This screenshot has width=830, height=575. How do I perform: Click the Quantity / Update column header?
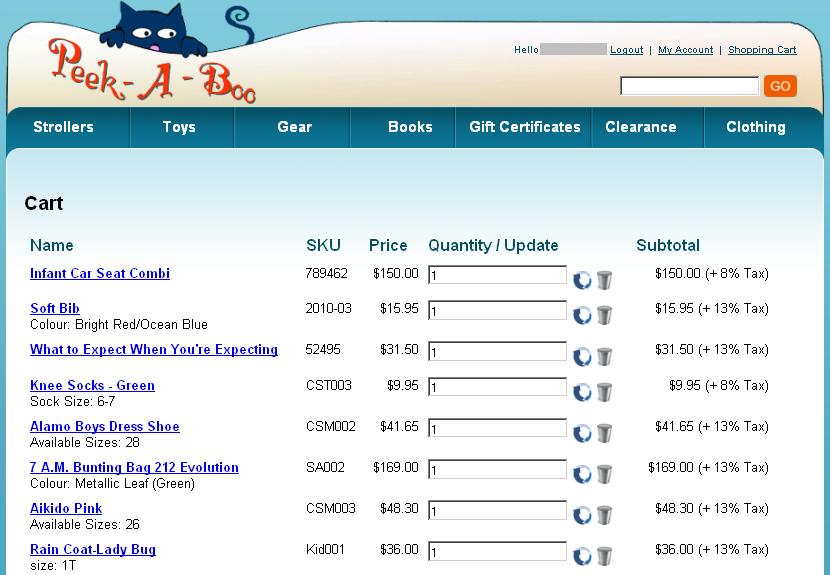pos(493,245)
